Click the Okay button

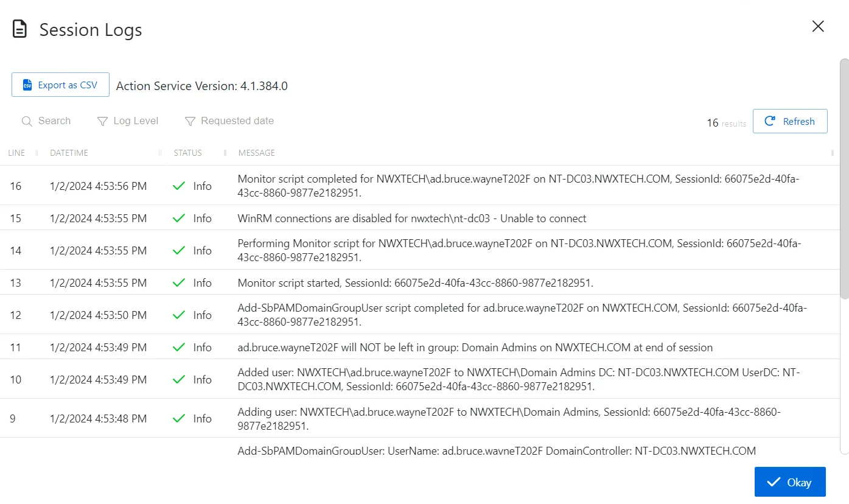(x=790, y=482)
